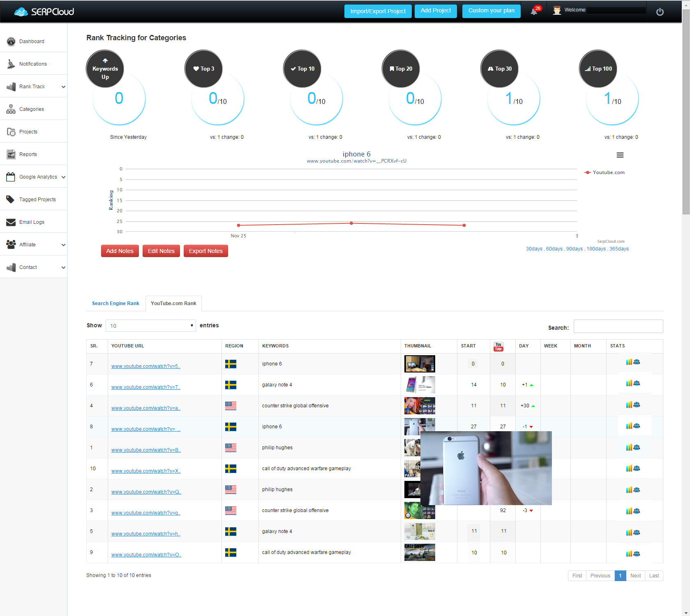Go to Next page of table entries
The width and height of the screenshot is (690, 616).
(x=635, y=576)
